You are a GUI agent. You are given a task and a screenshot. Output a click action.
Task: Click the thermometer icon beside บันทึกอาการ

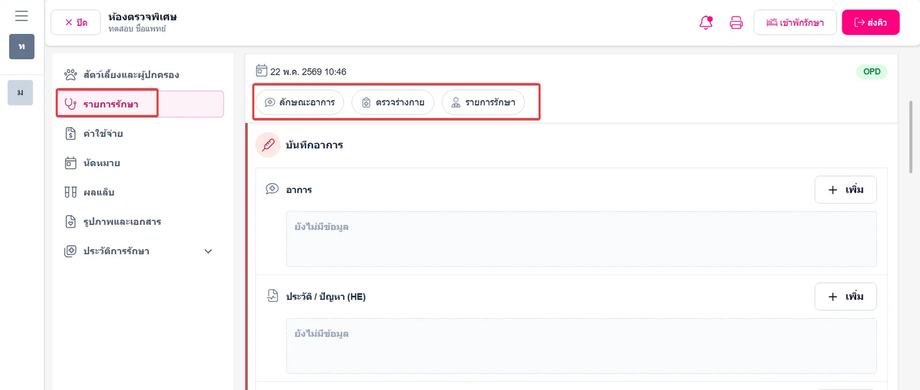(268, 145)
